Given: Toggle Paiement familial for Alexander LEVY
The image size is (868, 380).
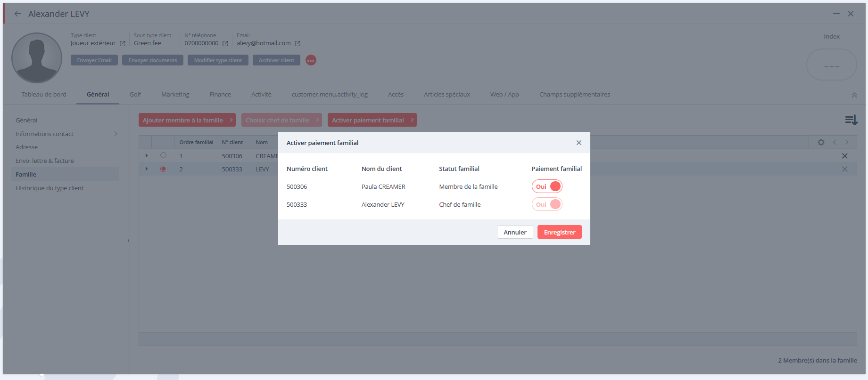Looking at the screenshot, I should tap(547, 204).
